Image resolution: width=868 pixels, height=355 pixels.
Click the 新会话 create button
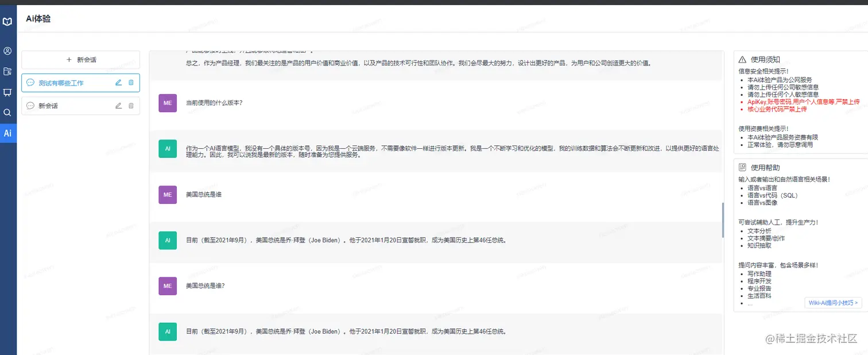(x=80, y=60)
